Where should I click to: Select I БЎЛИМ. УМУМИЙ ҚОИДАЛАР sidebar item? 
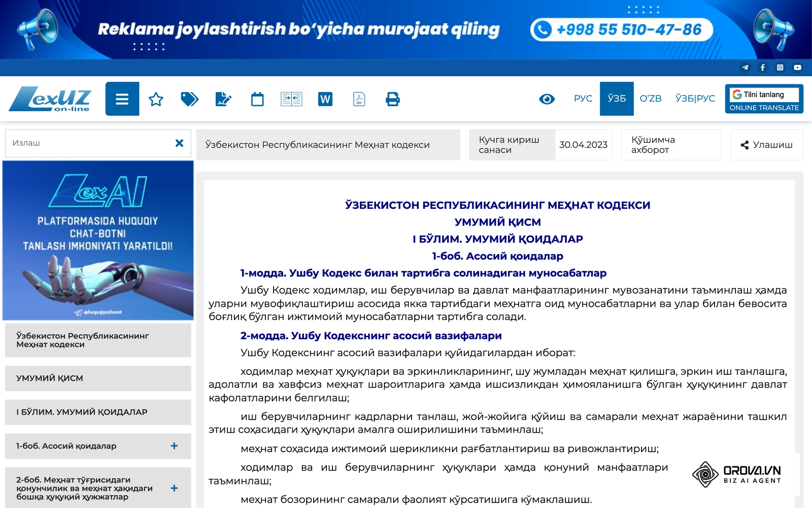[x=98, y=412]
